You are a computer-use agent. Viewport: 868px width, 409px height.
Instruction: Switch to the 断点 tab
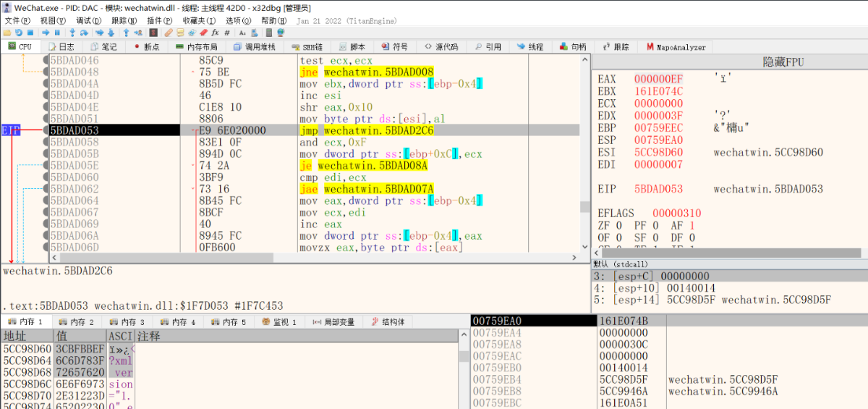click(147, 46)
